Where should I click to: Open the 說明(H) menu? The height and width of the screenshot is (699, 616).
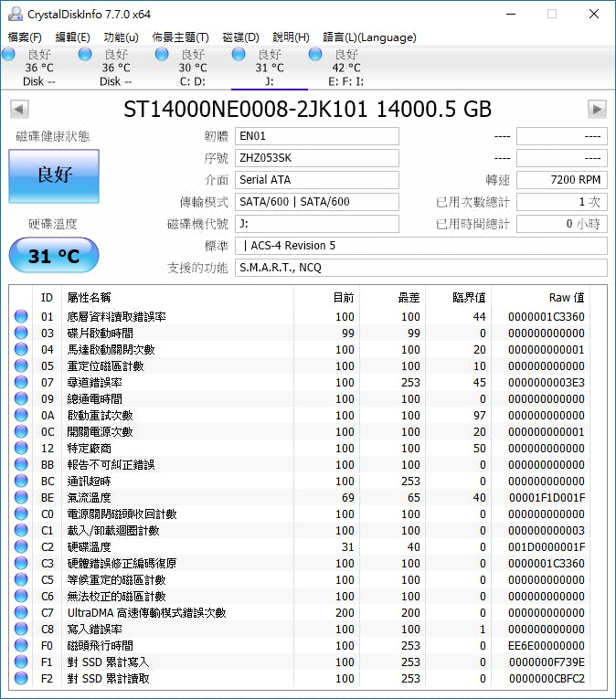click(x=291, y=37)
